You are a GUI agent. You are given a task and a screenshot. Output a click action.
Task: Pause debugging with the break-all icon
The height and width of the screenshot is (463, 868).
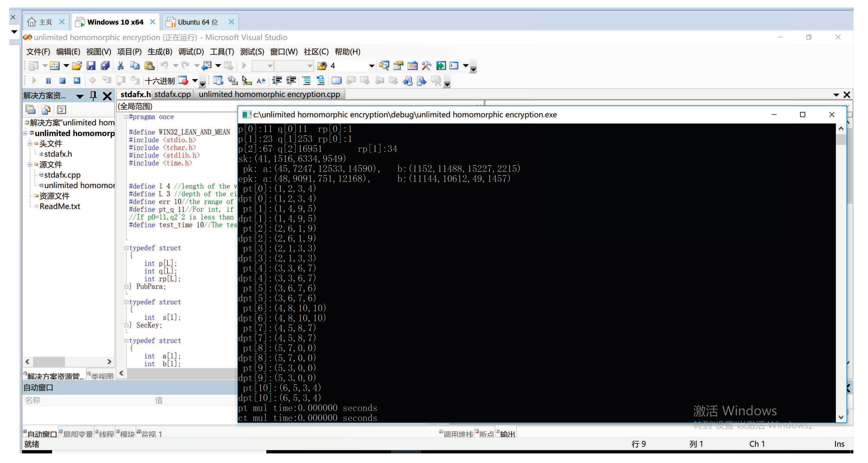coord(48,80)
